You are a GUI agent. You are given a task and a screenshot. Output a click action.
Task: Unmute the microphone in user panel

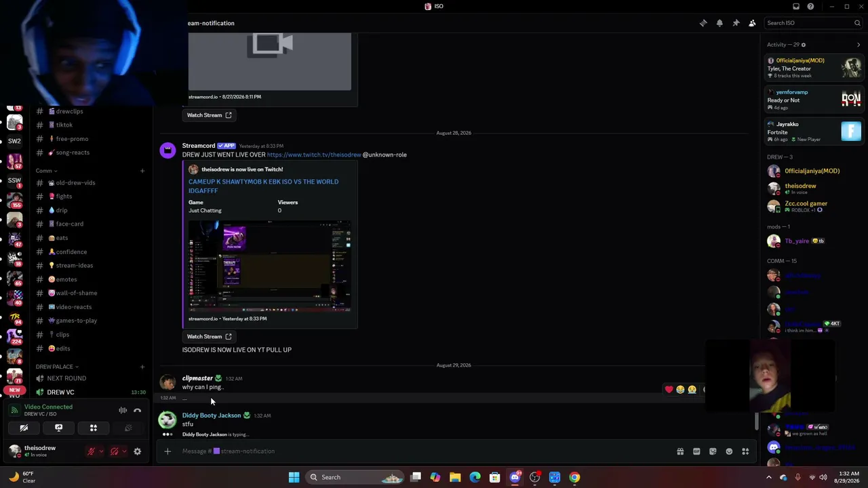(x=91, y=451)
